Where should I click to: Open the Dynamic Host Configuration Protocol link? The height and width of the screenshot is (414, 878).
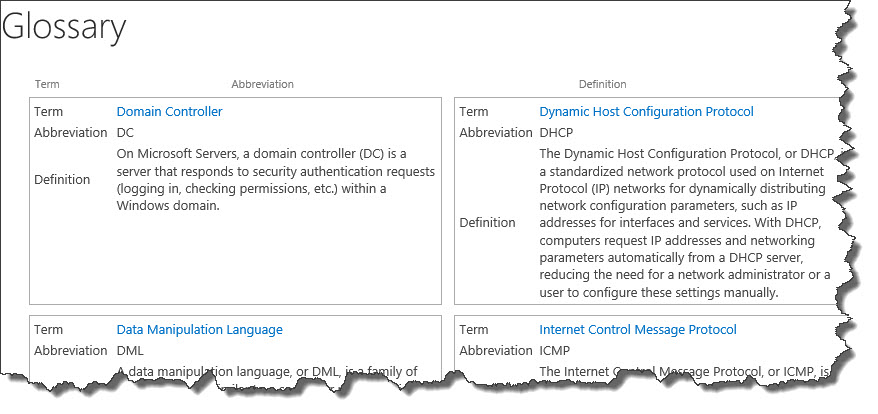(x=646, y=111)
